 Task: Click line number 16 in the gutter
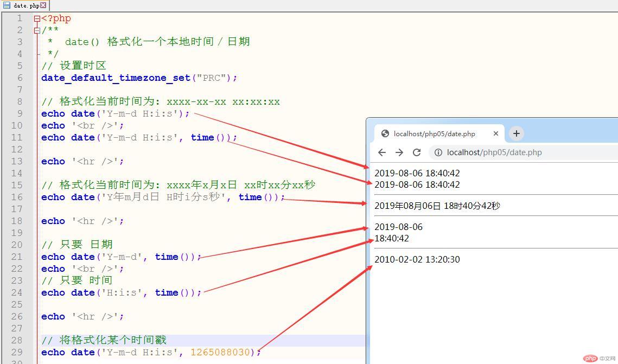coord(17,197)
